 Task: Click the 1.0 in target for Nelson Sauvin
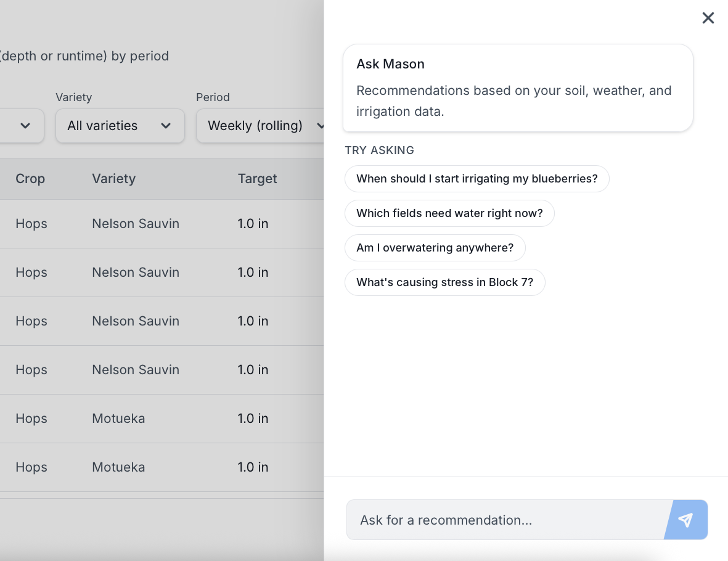click(x=253, y=223)
